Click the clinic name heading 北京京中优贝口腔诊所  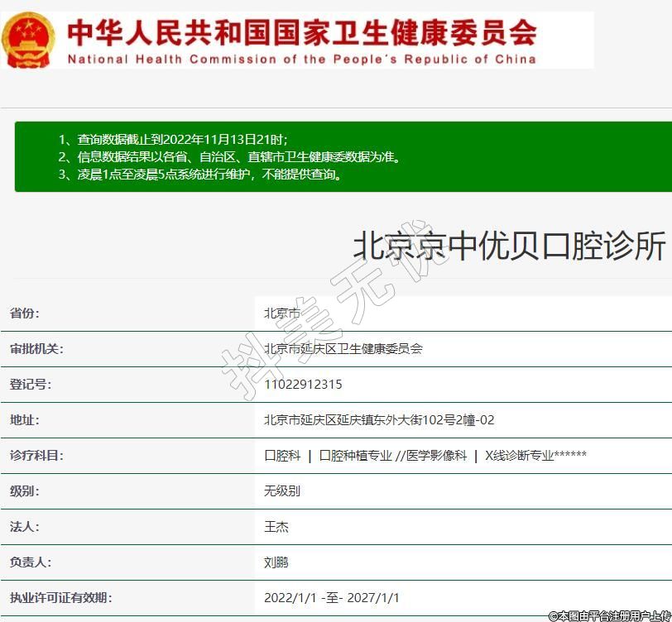[x=509, y=246]
